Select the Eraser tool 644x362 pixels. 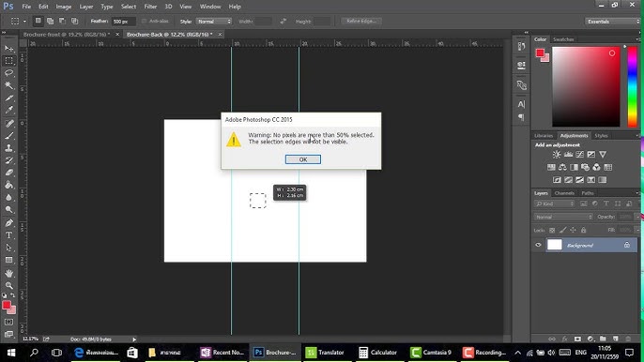pyautogui.click(x=8, y=173)
